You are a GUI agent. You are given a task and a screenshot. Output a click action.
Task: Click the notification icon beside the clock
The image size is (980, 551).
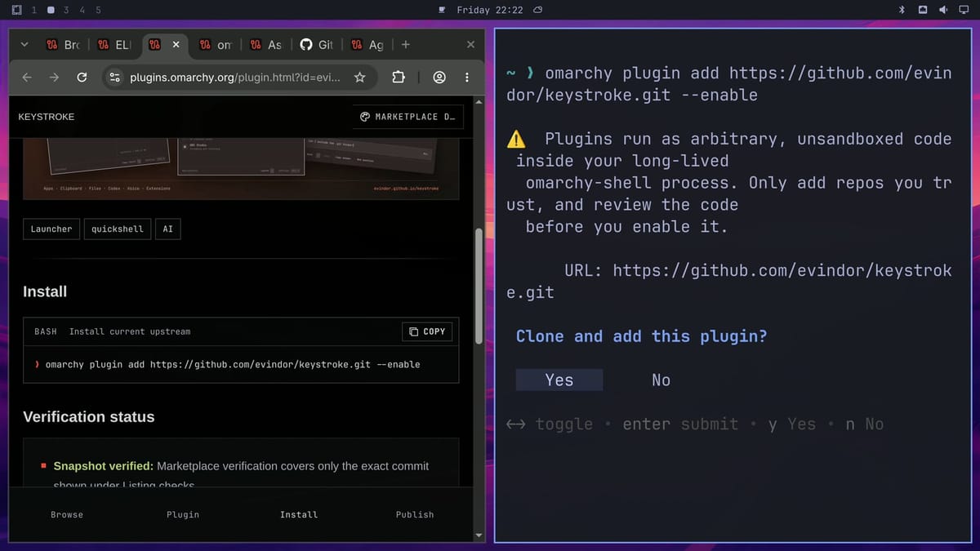(442, 10)
